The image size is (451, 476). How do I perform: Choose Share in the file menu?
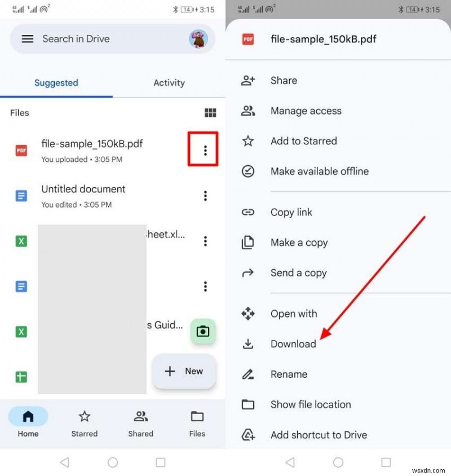[x=338, y=81]
